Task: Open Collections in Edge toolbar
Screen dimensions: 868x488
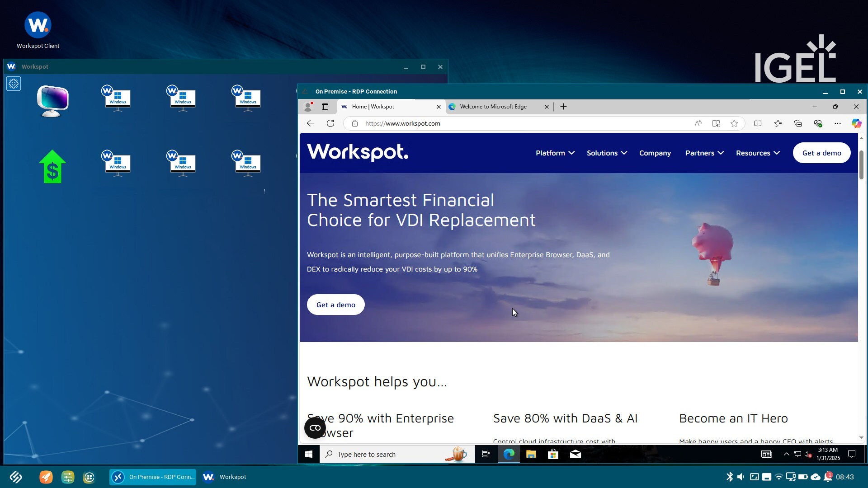Action: (x=798, y=123)
